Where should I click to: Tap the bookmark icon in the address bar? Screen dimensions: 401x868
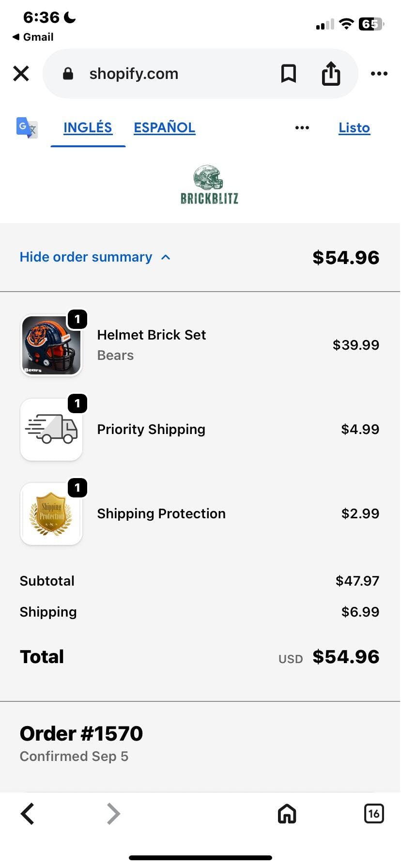coord(289,74)
